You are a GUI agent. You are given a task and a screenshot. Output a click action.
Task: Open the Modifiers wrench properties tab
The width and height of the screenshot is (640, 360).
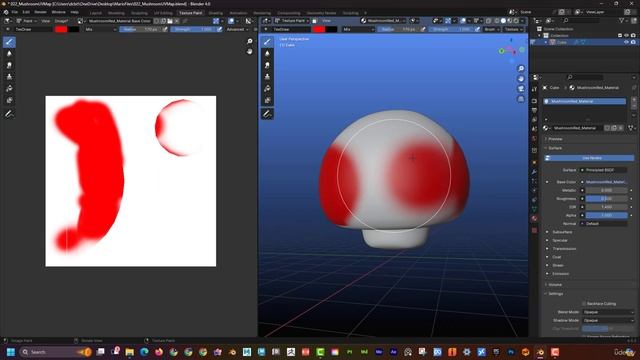(x=534, y=172)
